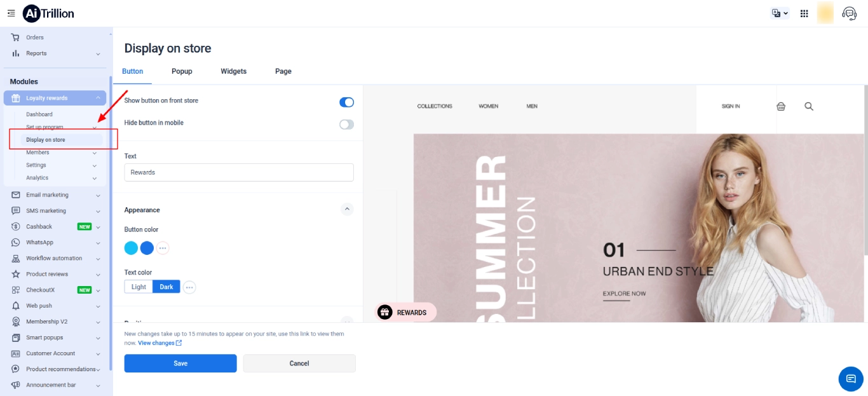Click the Orders cart icon
This screenshot has width=868, height=396.
coord(15,38)
